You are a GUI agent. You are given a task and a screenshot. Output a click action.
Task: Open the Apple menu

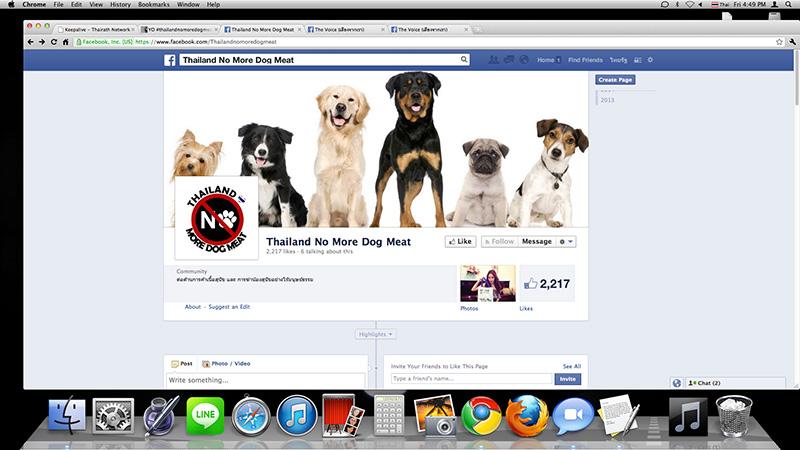pos(11,4)
